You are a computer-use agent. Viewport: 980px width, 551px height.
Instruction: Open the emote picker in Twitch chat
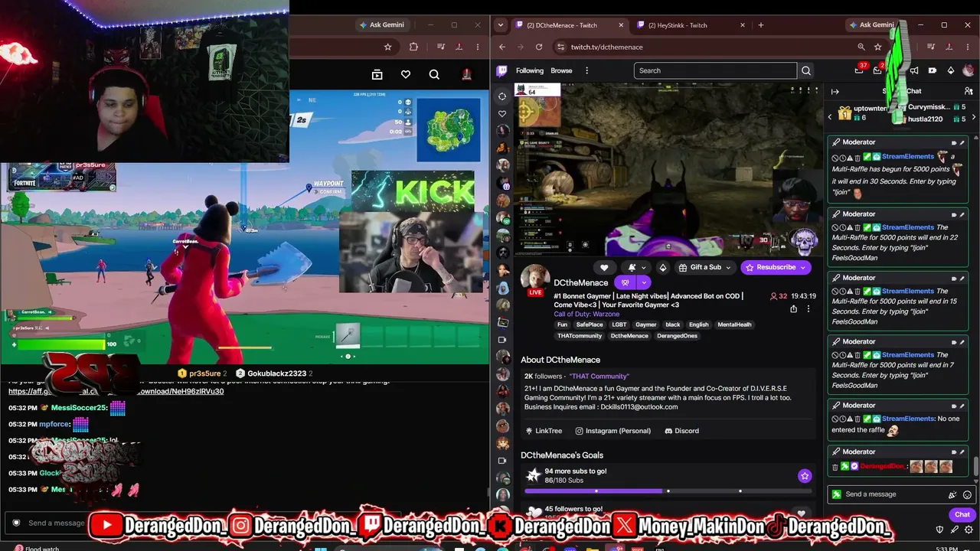coord(967,494)
